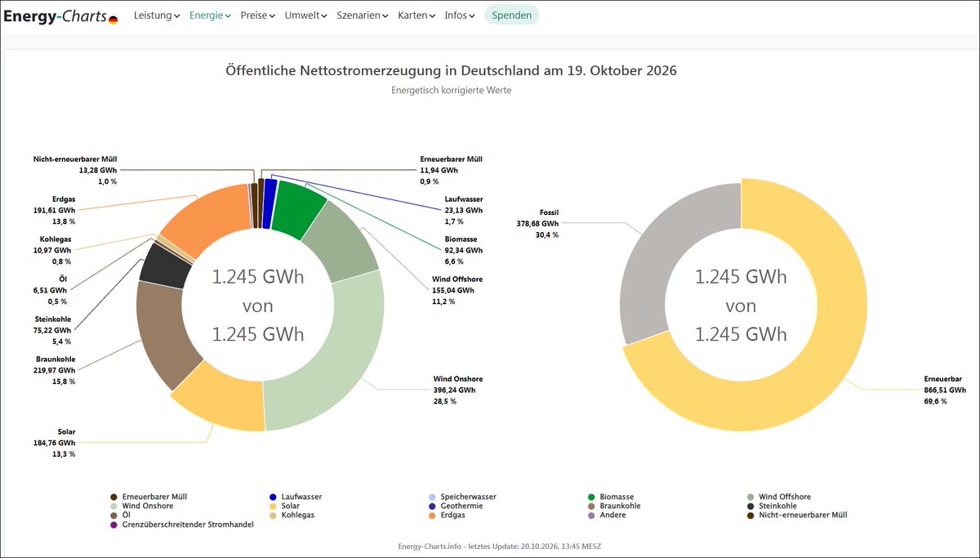The width and height of the screenshot is (980, 558).
Task: Toggle the Grenzüberschreitender Stromhandel legend entry
Action: coord(181,525)
